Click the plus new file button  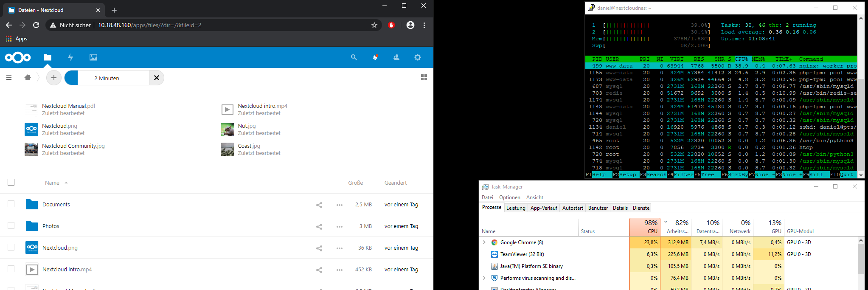click(53, 78)
